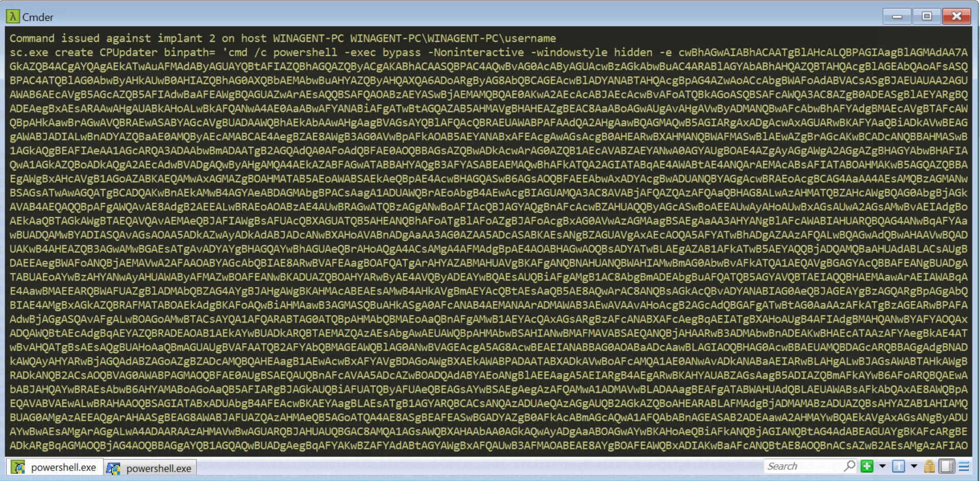Click the active console "1" indicator icon
The image size is (980, 481).
(x=897, y=466)
